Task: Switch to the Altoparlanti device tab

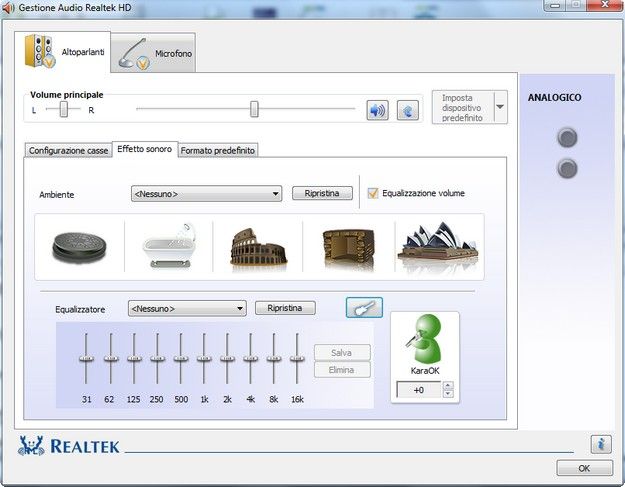Action: point(63,52)
